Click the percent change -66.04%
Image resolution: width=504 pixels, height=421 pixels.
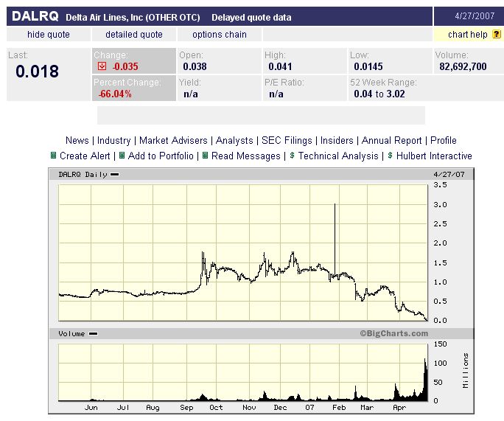(x=115, y=94)
